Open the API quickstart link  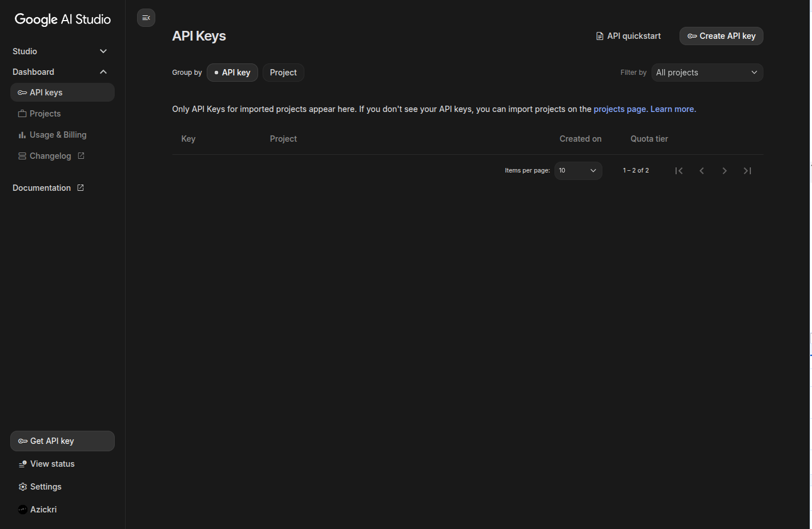[x=628, y=36]
